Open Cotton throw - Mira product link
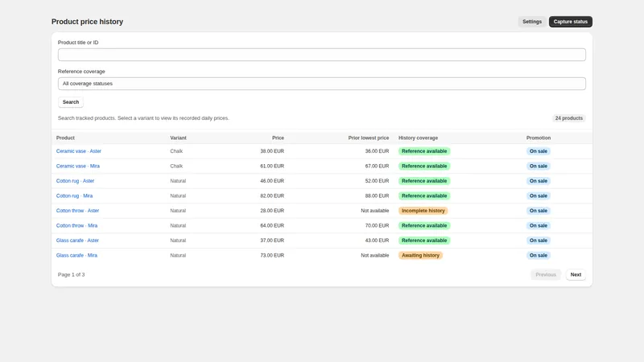 76,226
